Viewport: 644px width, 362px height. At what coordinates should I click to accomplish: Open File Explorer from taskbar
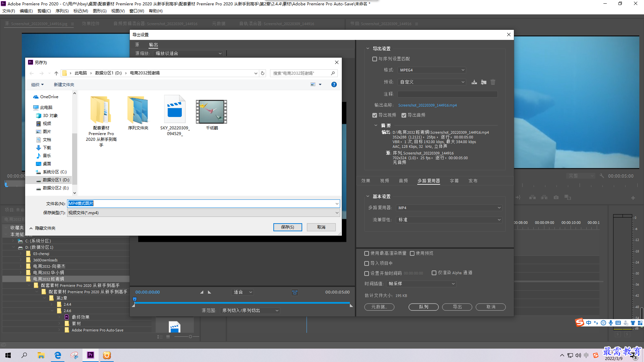point(41,355)
